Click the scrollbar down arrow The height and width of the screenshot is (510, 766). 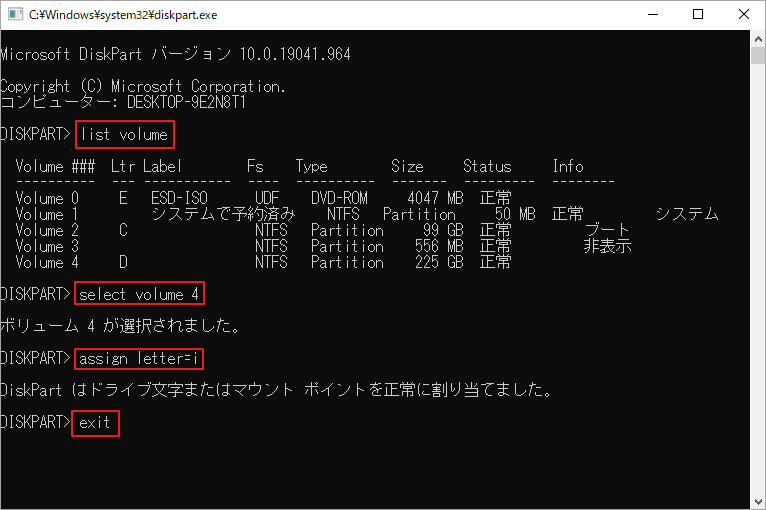757,501
